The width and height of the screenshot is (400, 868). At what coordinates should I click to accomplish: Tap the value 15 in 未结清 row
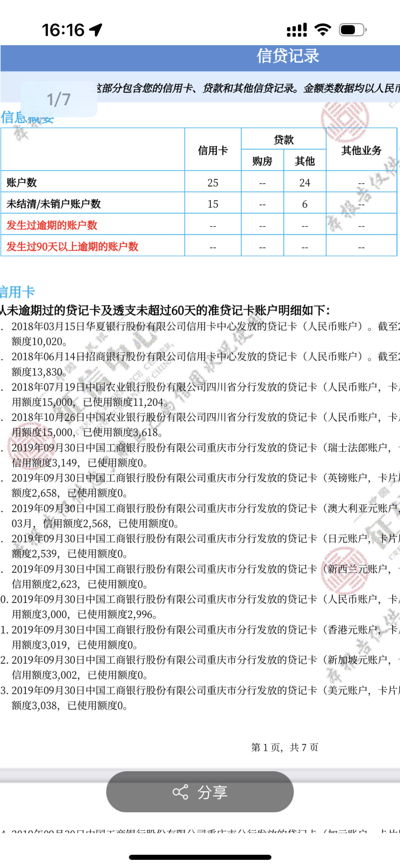pos(213,204)
